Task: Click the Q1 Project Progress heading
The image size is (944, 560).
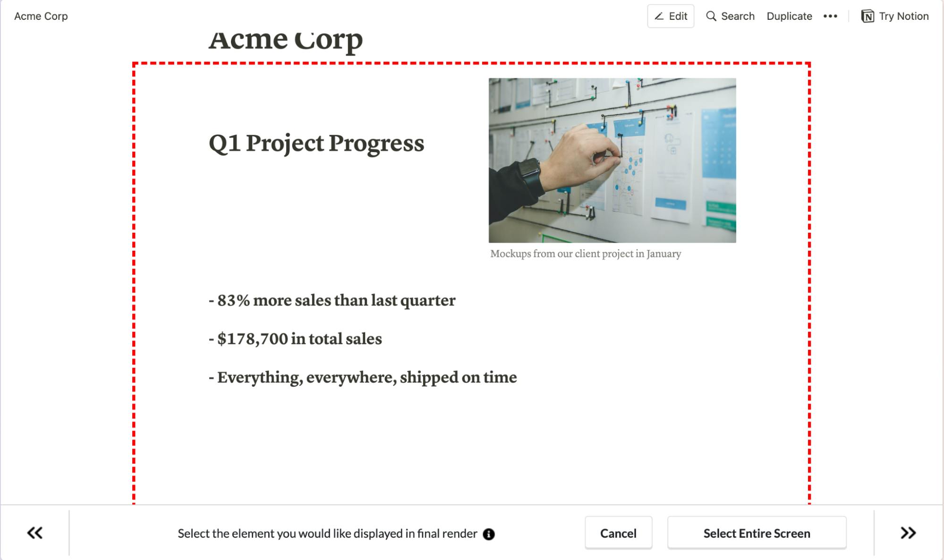Action: tap(317, 142)
